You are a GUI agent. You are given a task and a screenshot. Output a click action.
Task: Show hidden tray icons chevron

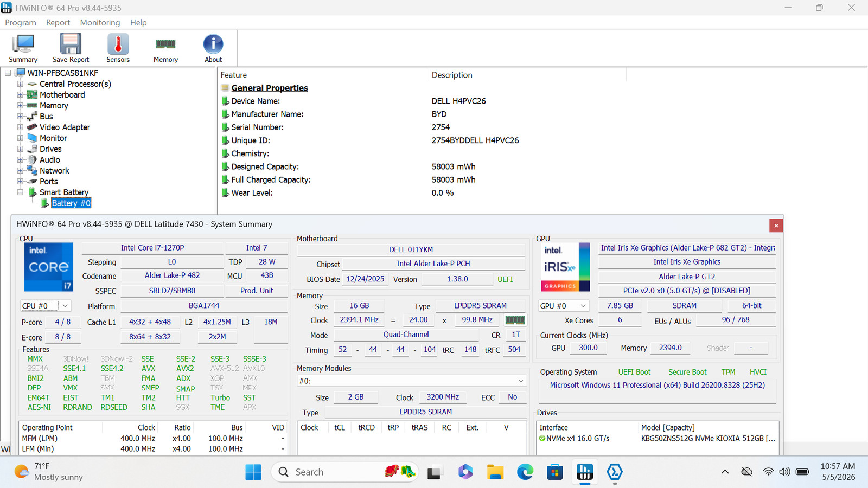coord(725,472)
